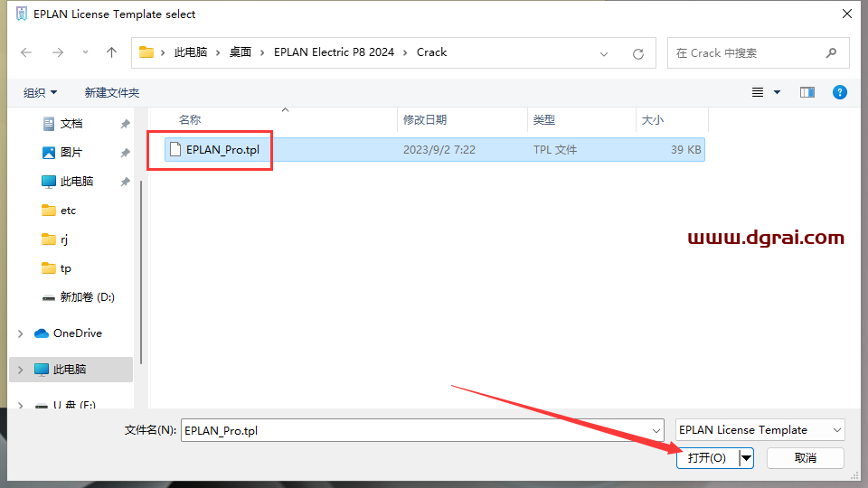This screenshot has height=488, width=868.
Task: Select Crack in the address breadcrumb
Action: click(x=432, y=52)
